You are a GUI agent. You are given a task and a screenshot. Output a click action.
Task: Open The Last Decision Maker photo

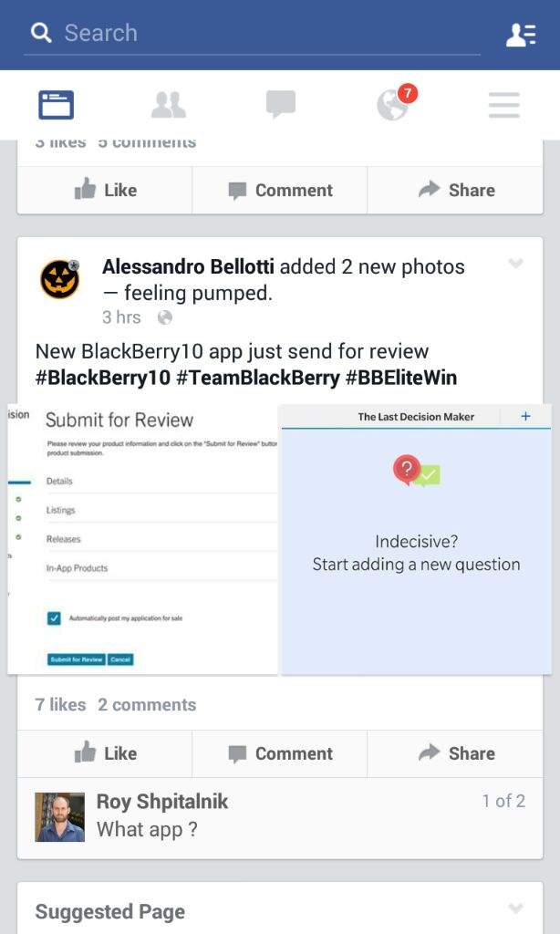[416, 539]
